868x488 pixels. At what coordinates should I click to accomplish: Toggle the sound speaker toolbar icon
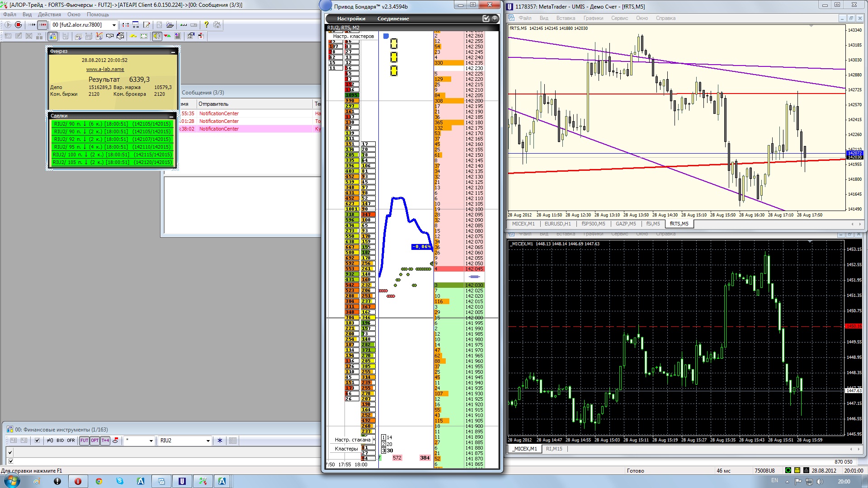[x=157, y=36]
